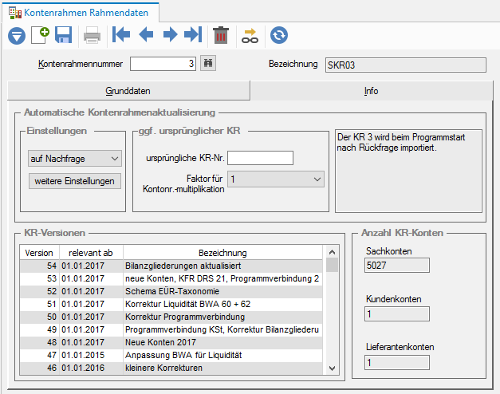
Task: Switch to the Grunddaten tab
Action: click(x=128, y=91)
